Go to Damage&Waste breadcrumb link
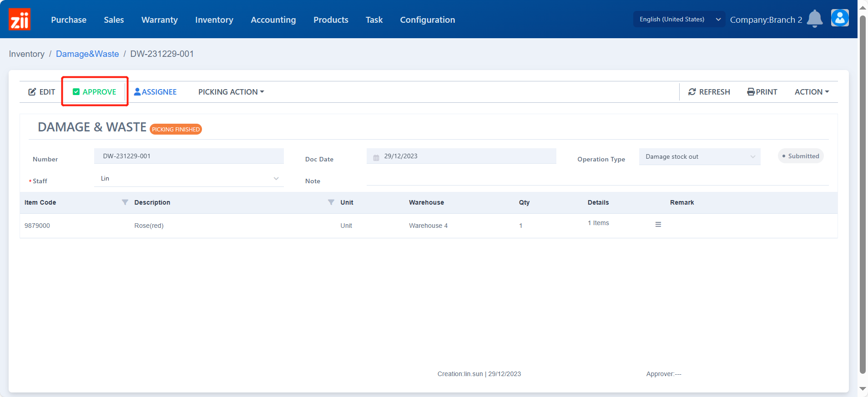Image resolution: width=868 pixels, height=397 pixels. [x=87, y=54]
